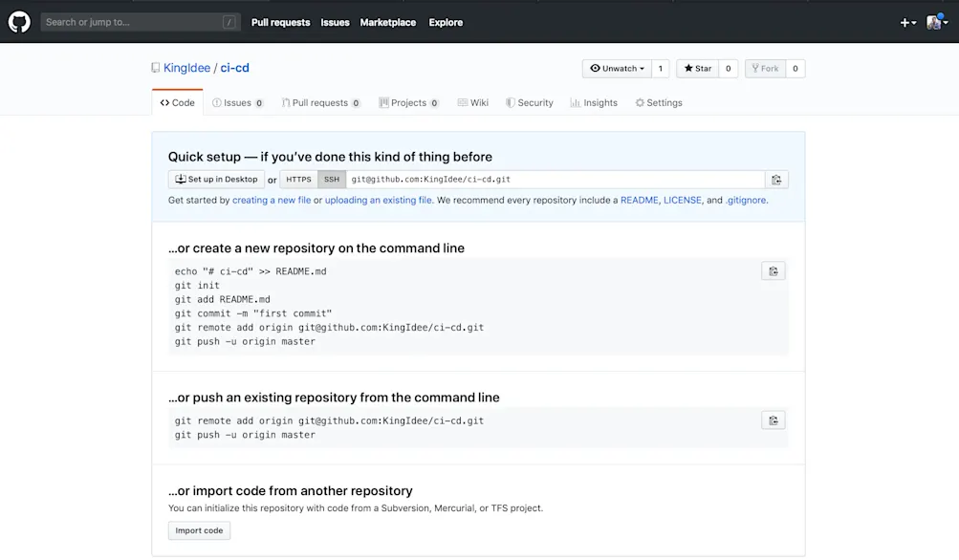Star the ci-cd repository
The width and height of the screenshot is (959, 560).
click(x=698, y=69)
